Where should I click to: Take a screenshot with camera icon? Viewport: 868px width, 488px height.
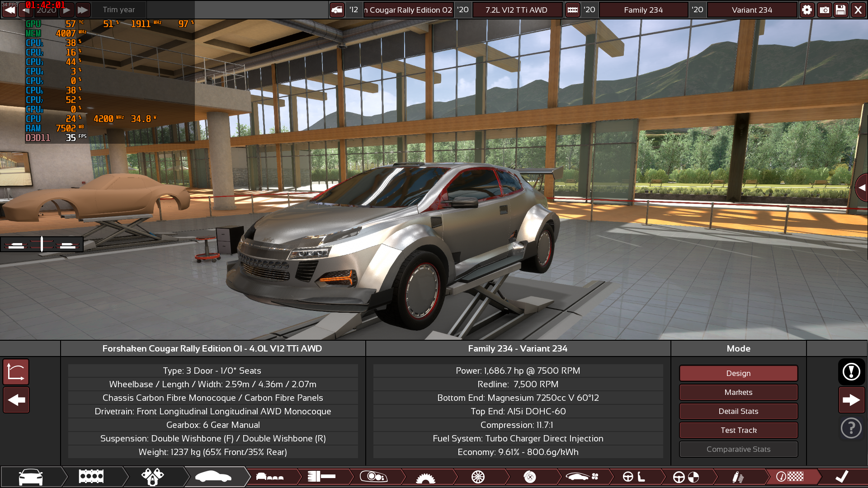pos(824,9)
